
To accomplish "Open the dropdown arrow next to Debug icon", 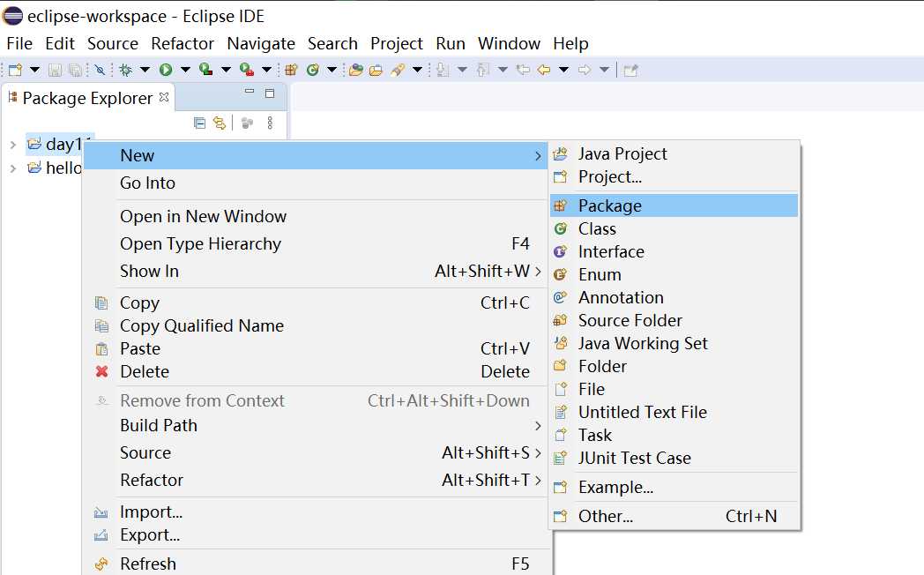I will click(x=145, y=70).
